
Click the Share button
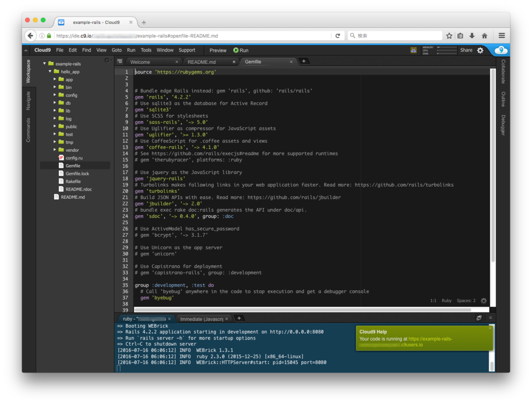[466, 50]
